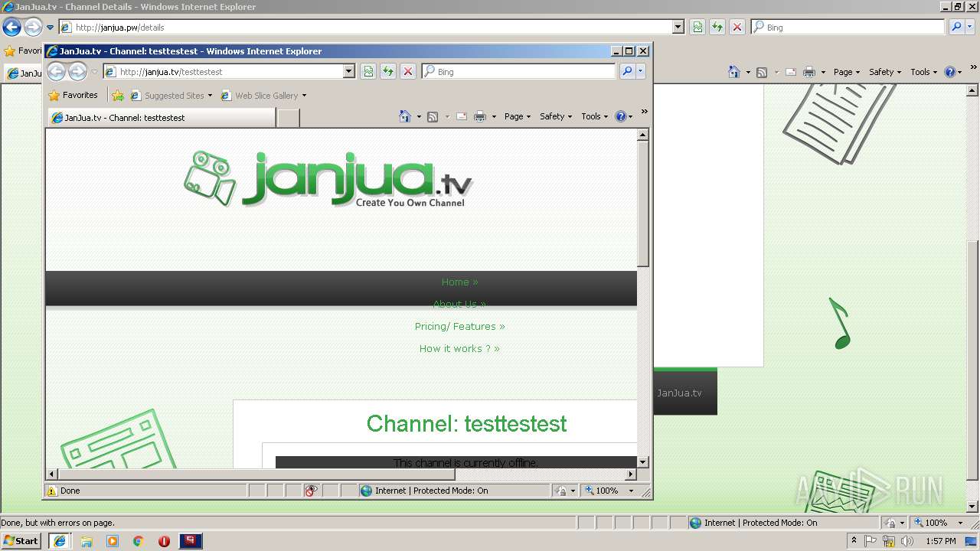This screenshot has height=551, width=980.
Task: Stop loading in front IE window
Action: [408, 71]
